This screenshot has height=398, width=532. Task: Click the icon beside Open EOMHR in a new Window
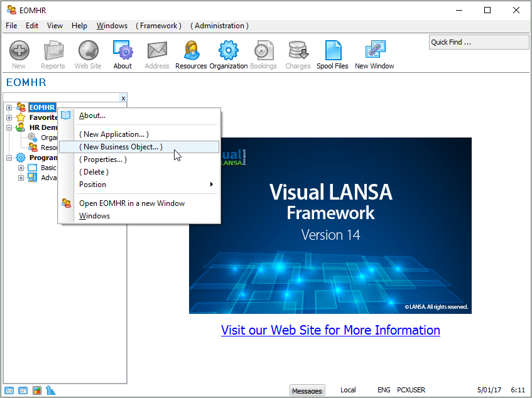(x=66, y=203)
